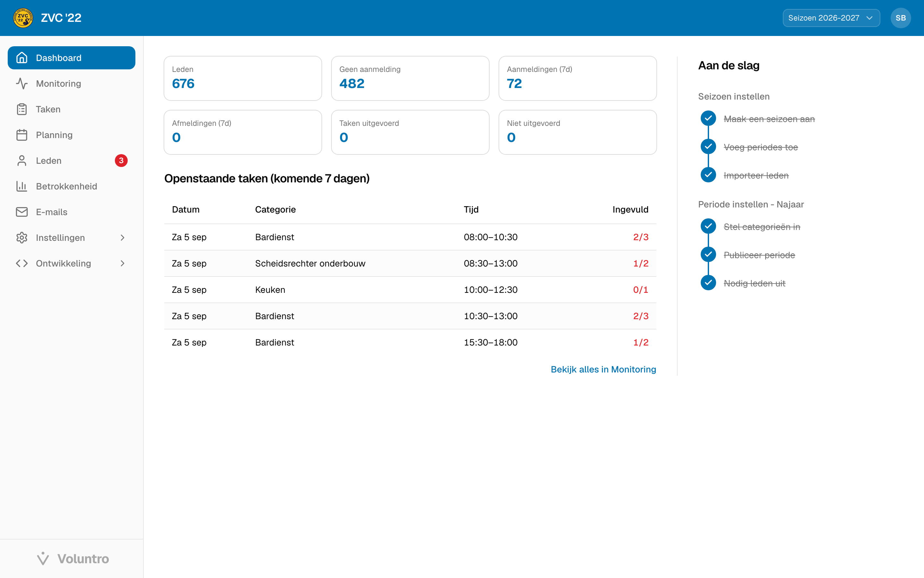Open the Taken uitgevoerd stat card
Screen dimensions: 924x578
point(410,132)
